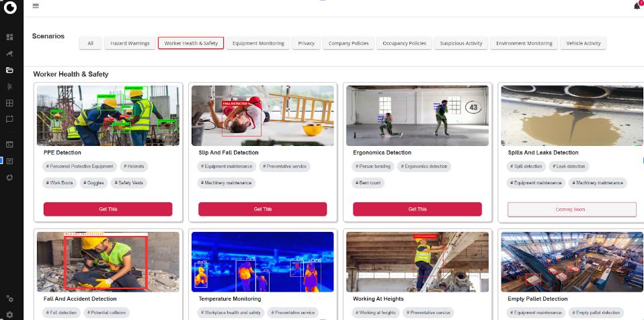Click the app logo in top-left corner
This screenshot has height=320, width=644.
pyautogui.click(x=10, y=8)
